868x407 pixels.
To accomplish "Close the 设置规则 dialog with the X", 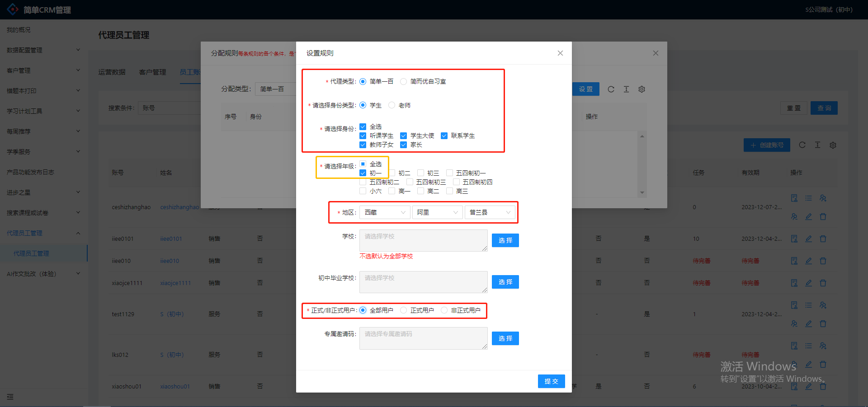I will pos(560,53).
